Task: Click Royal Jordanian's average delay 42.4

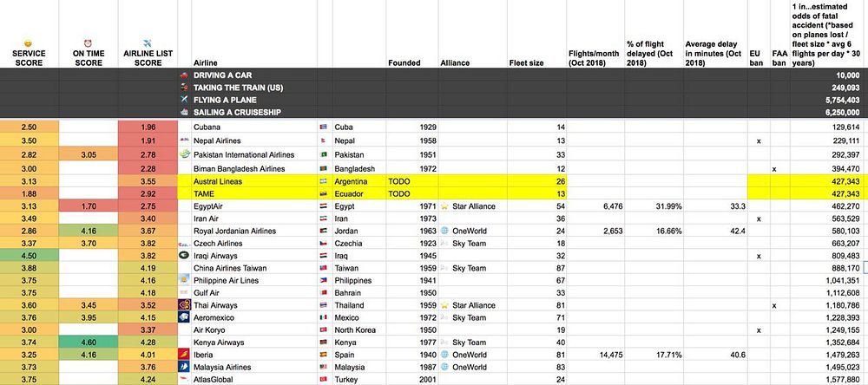Action: 737,232
